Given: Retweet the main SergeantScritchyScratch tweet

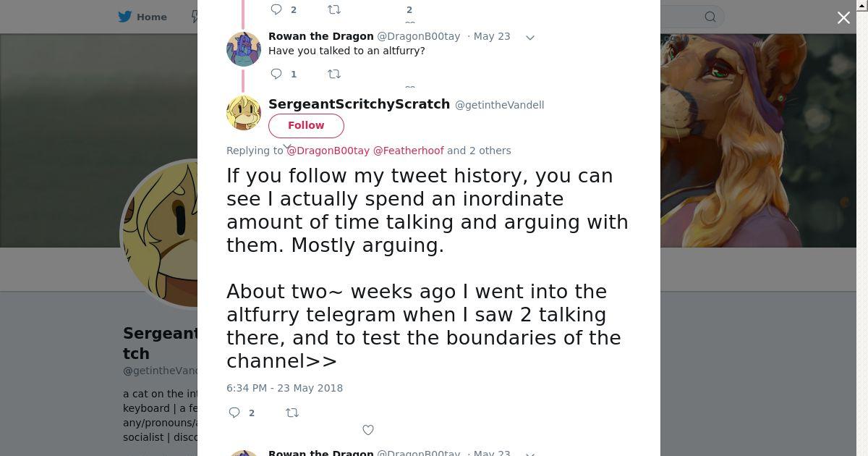Looking at the screenshot, I should point(292,413).
